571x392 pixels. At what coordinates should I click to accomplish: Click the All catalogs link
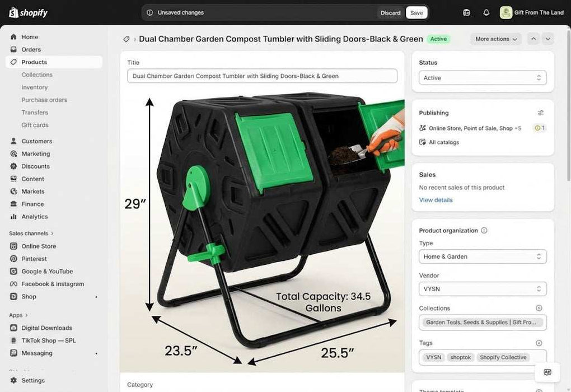443,142
